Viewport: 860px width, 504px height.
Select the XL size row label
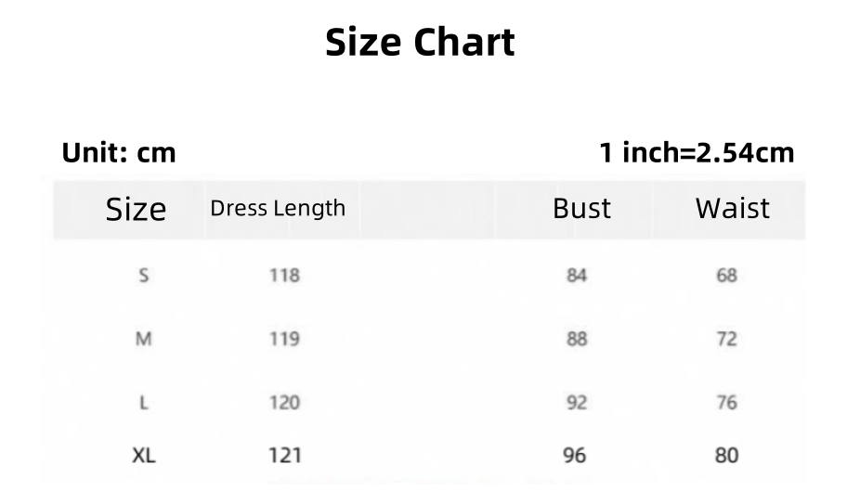[143, 456]
